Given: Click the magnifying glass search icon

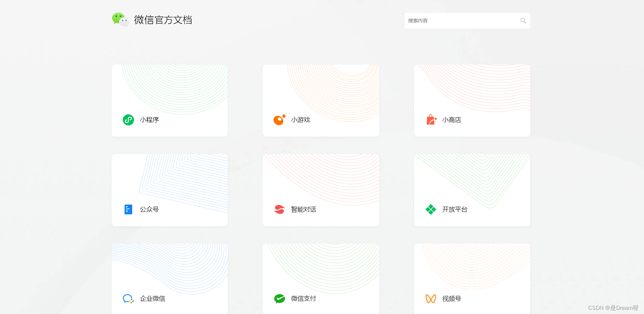Looking at the screenshot, I should 523,20.
